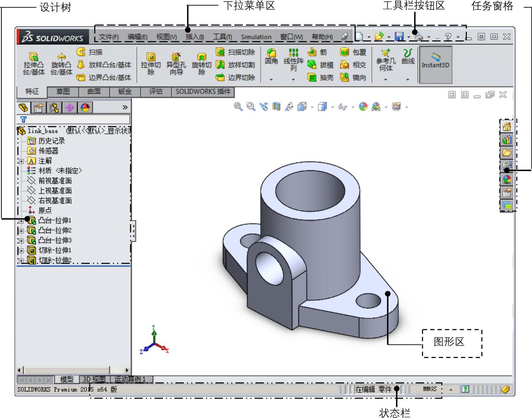Viewport: 532px width, 418px height.
Task: Toggle the DisplayManager tab in design tree panel
Action: tap(85, 108)
